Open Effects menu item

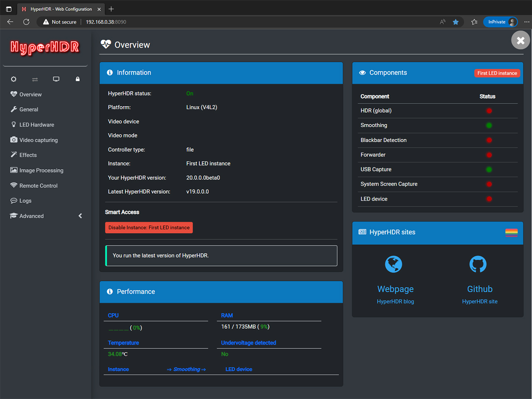[28, 155]
